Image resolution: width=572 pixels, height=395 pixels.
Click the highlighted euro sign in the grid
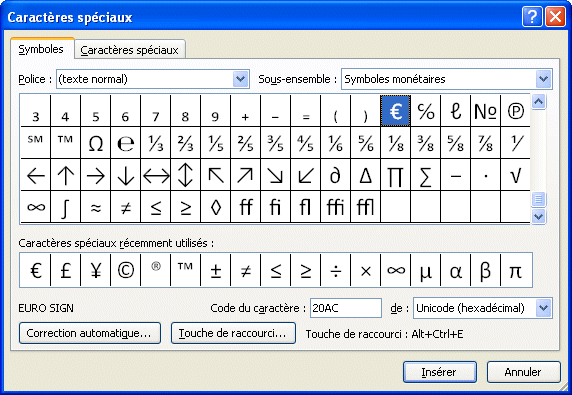[x=395, y=111]
